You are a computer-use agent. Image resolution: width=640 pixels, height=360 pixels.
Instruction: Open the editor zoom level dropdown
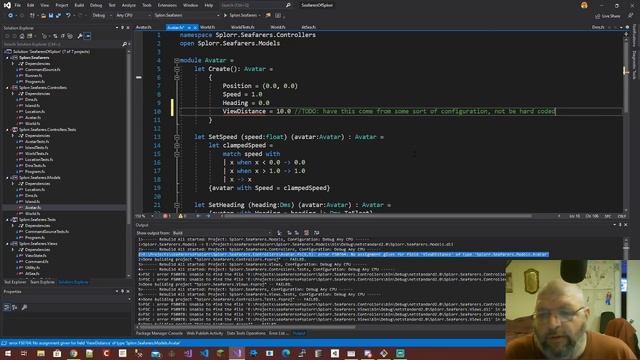coord(145,216)
